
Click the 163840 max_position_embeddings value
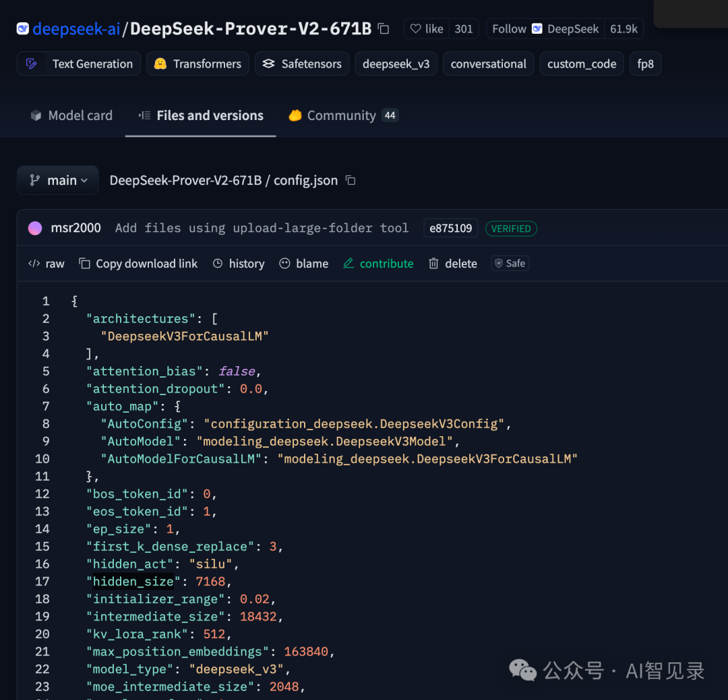coord(306,651)
